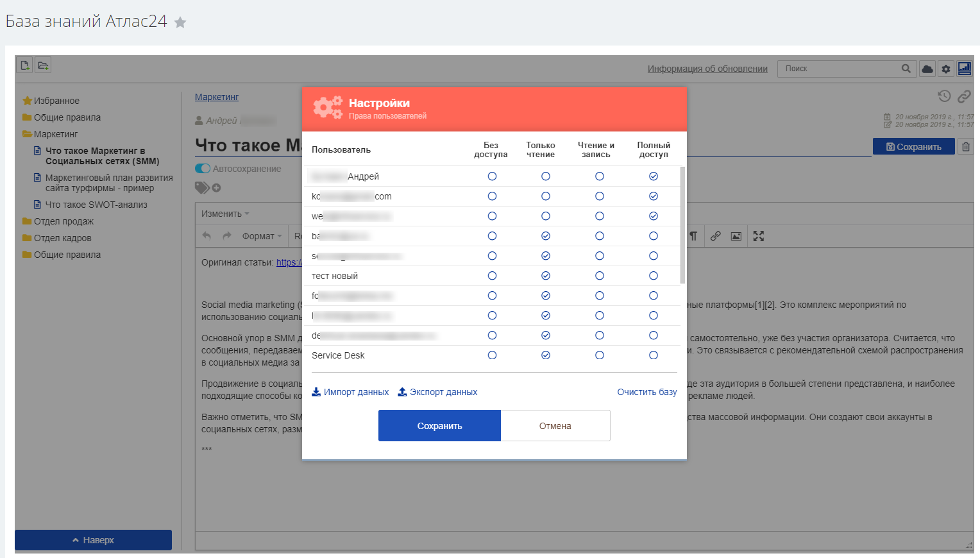Toggle the Автосохранение switch
This screenshot has height=558, width=980.
[203, 169]
